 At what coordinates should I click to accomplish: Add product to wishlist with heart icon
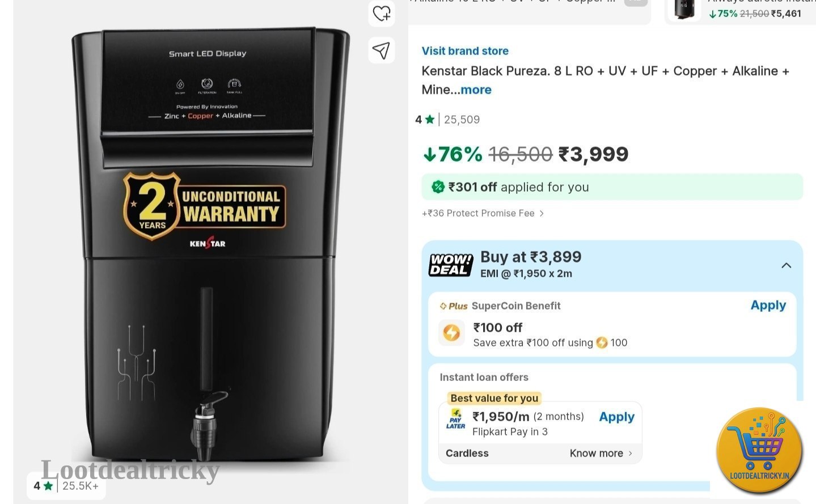381,12
